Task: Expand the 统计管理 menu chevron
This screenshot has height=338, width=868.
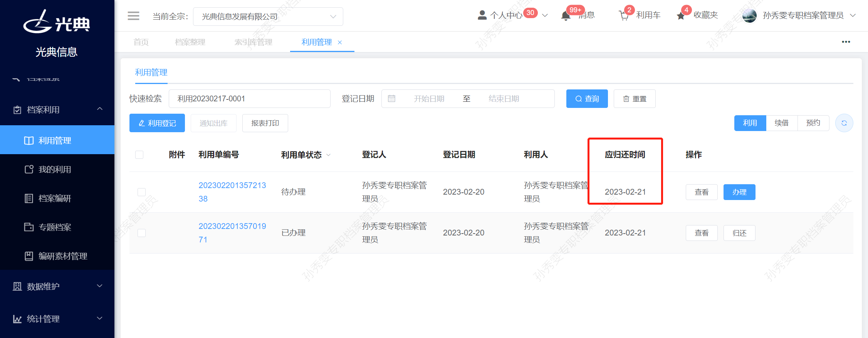Action: point(100,318)
